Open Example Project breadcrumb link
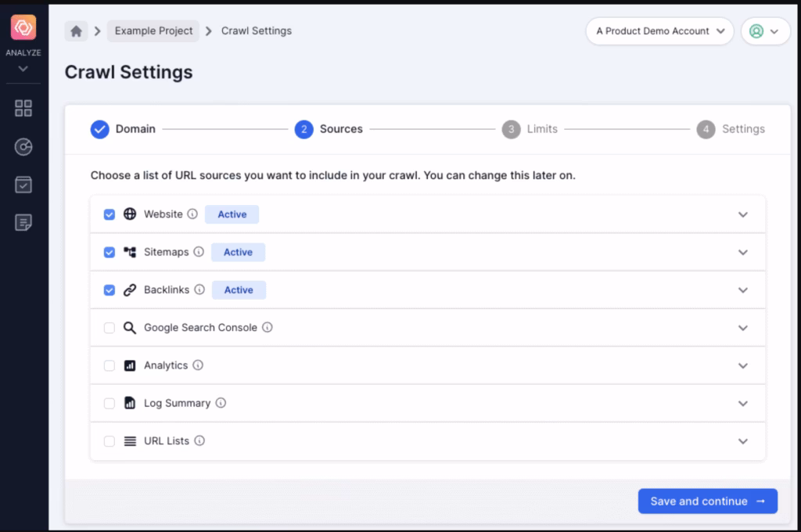The width and height of the screenshot is (801, 532). tap(153, 31)
